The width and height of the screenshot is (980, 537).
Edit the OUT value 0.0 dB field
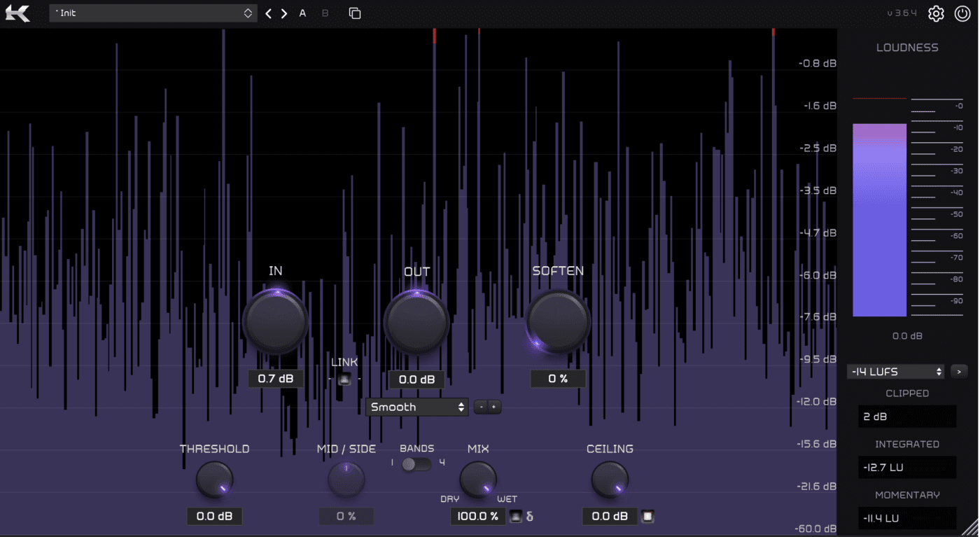[416, 379]
